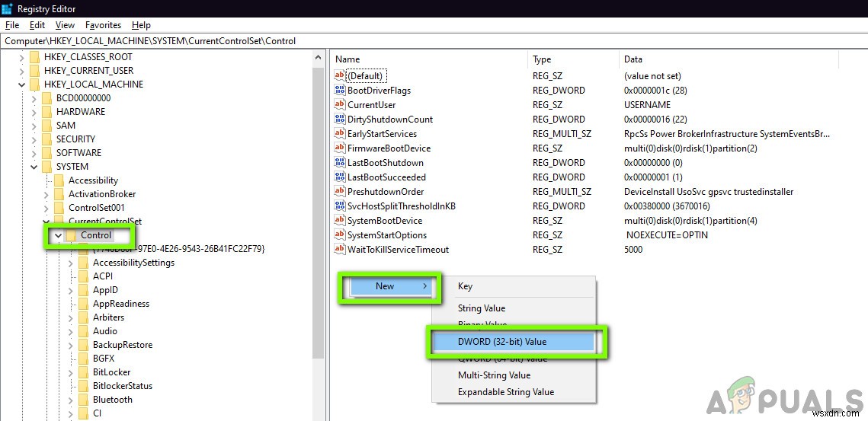The image size is (868, 421).
Task: Click the 'NOEXECUTE=OPTIN' data cell
Action: click(x=667, y=234)
